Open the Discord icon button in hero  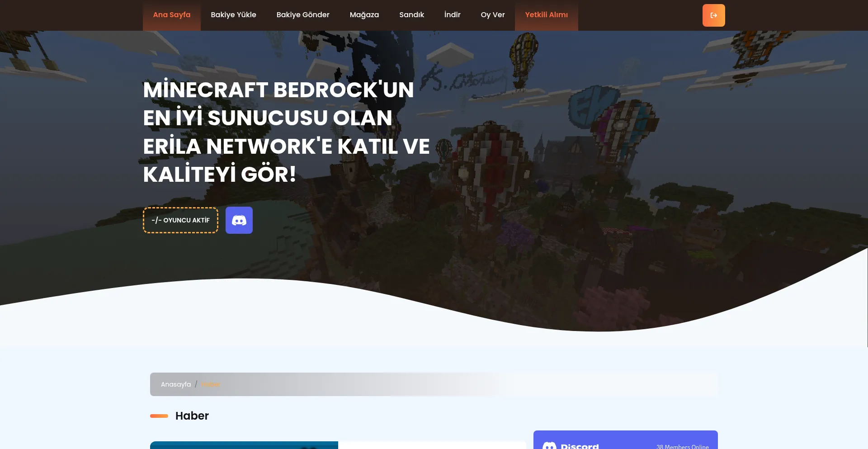click(239, 220)
